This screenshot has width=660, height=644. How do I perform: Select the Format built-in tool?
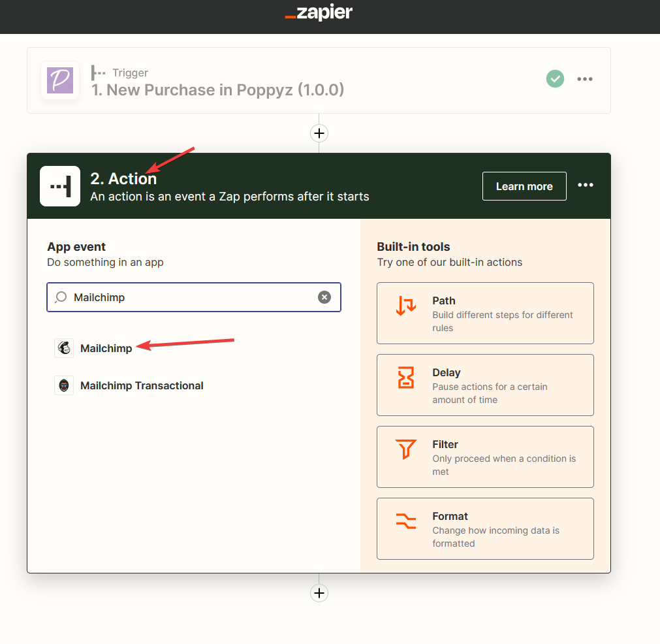485,529
